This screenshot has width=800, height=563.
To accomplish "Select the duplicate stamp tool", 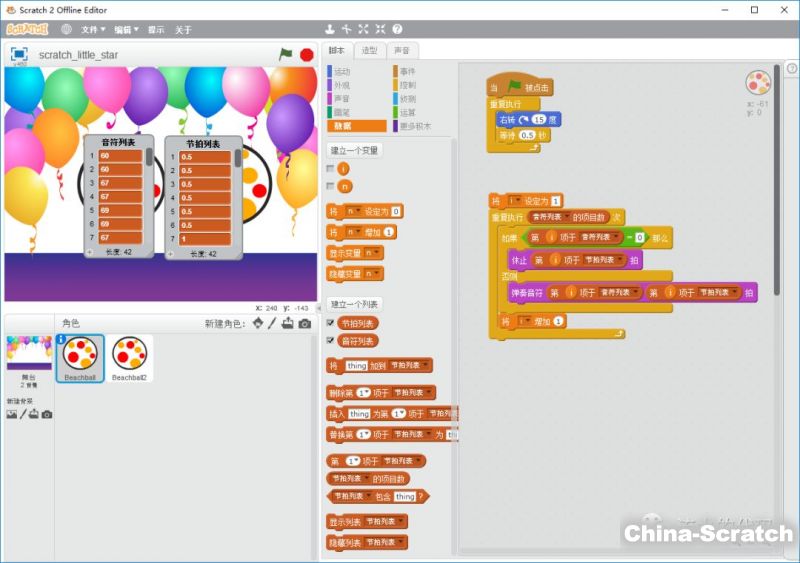I will (x=329, y=30).
